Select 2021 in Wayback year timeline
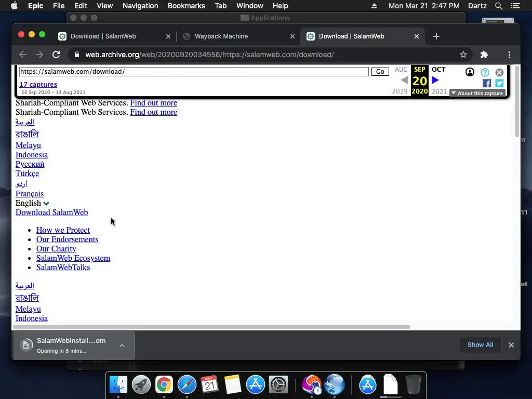Image resolution: width=532 pixels, height=399 pixels. pos(440,91)
